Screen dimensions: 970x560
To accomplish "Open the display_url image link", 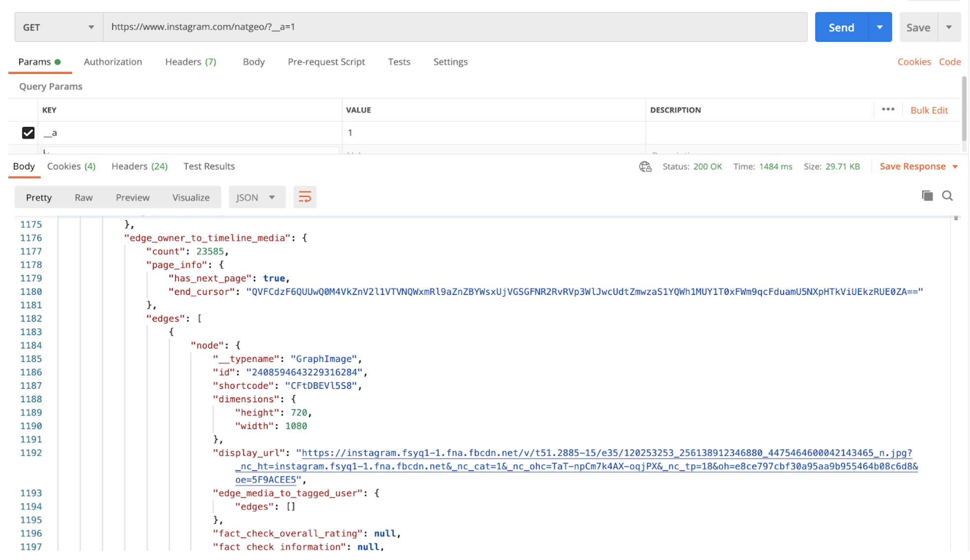I will coord(576,467).
